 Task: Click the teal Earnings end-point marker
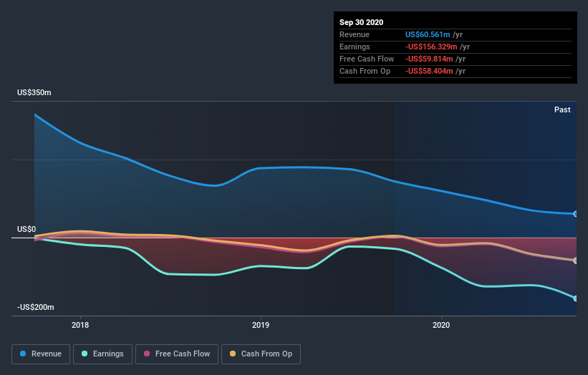pyautogui.click(x=575, y=298)
